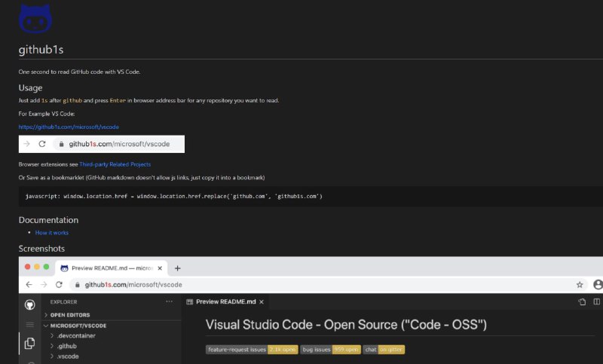Image resolution: width=603 pixels, height=364 pixels.
Task: Click the browser forward arrow in screenshot
Action: coord(44,284)
